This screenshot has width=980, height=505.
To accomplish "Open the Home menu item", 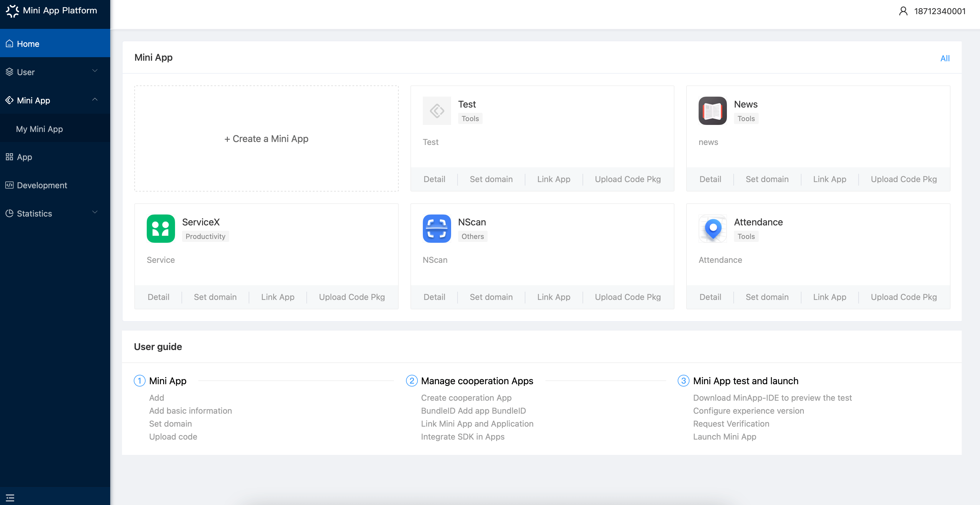I will point(55,44).
